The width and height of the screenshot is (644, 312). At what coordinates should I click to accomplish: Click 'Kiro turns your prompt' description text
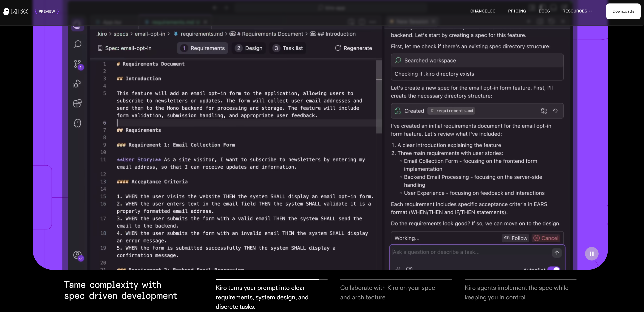pos(262,297)
